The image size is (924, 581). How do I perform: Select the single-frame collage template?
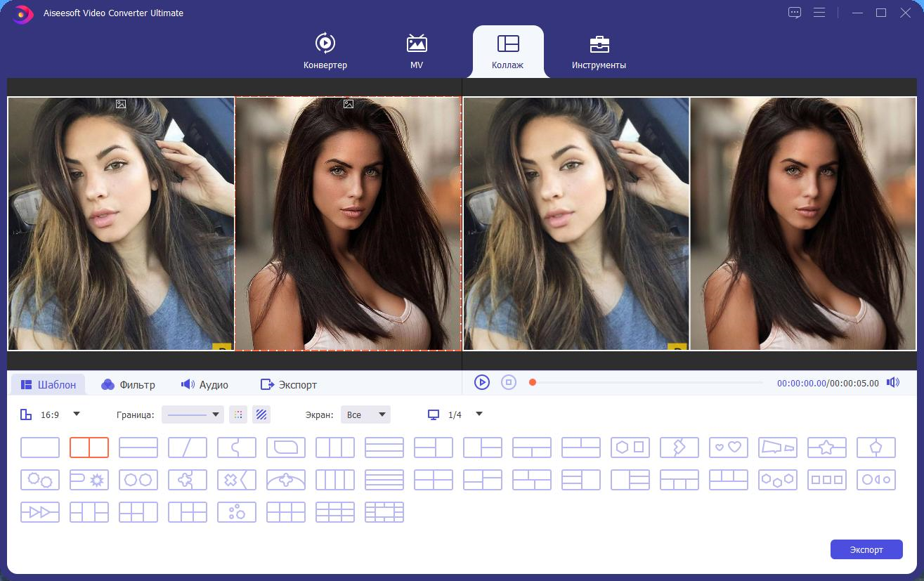click(40, 448)
